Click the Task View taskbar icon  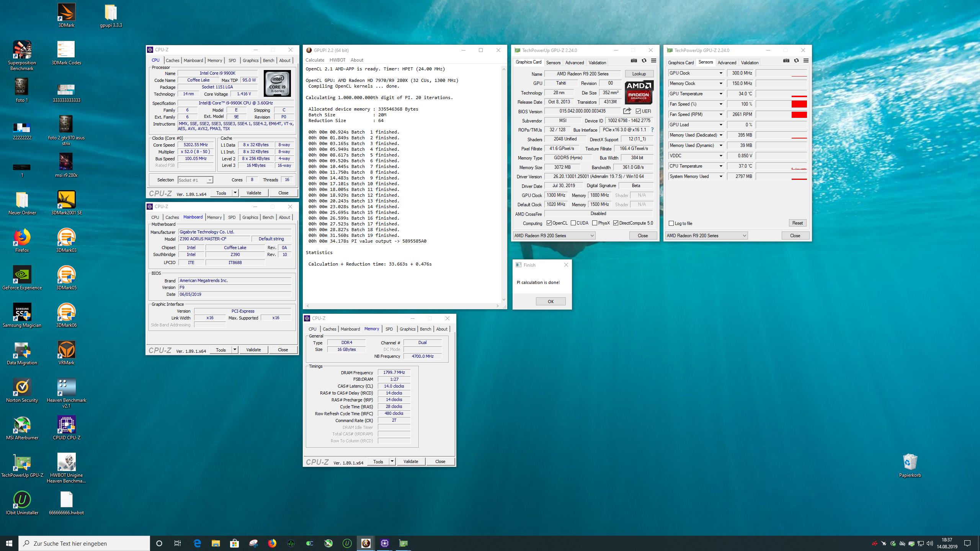(x=178, y=543)
